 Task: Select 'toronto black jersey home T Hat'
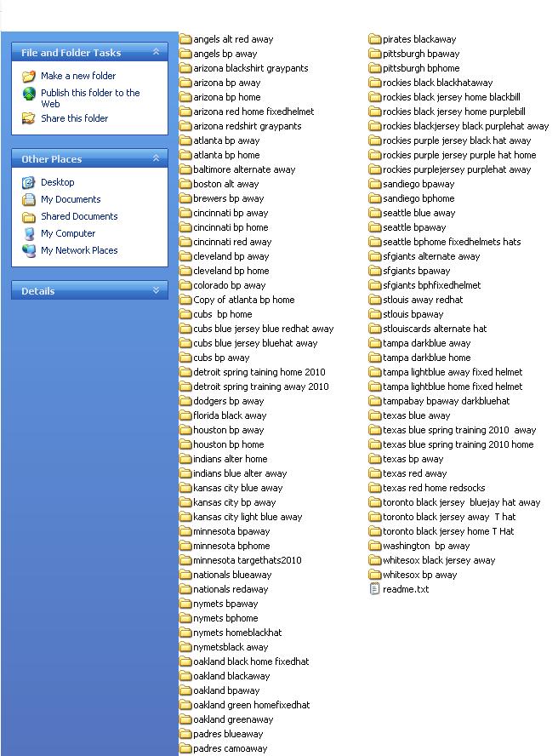tap(448, 531)
